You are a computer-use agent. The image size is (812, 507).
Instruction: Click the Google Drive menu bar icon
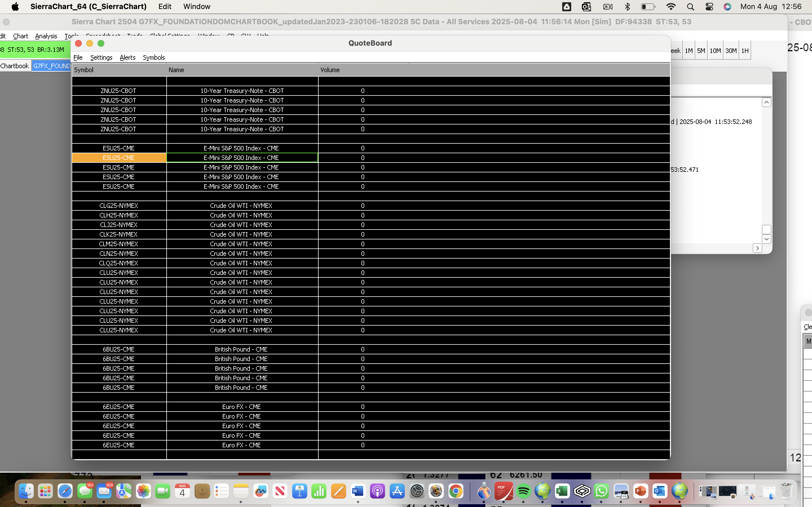(x=566, y=7)
